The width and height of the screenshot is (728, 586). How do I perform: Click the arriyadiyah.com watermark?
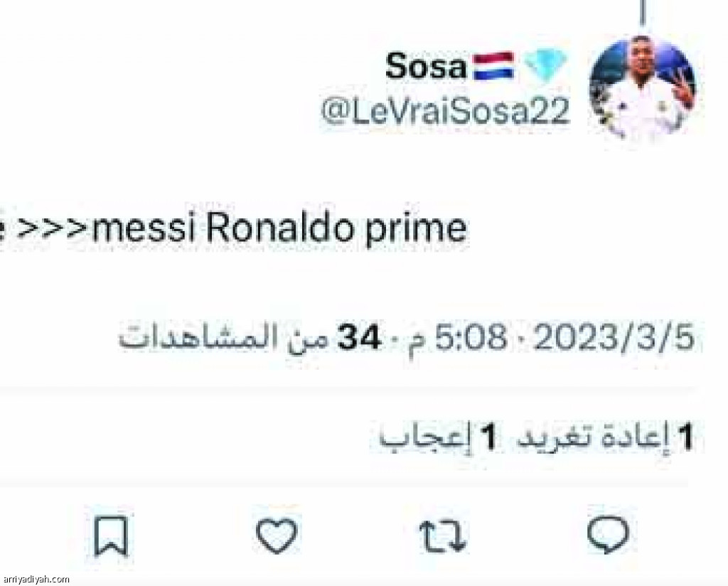[x=36, y=580]
